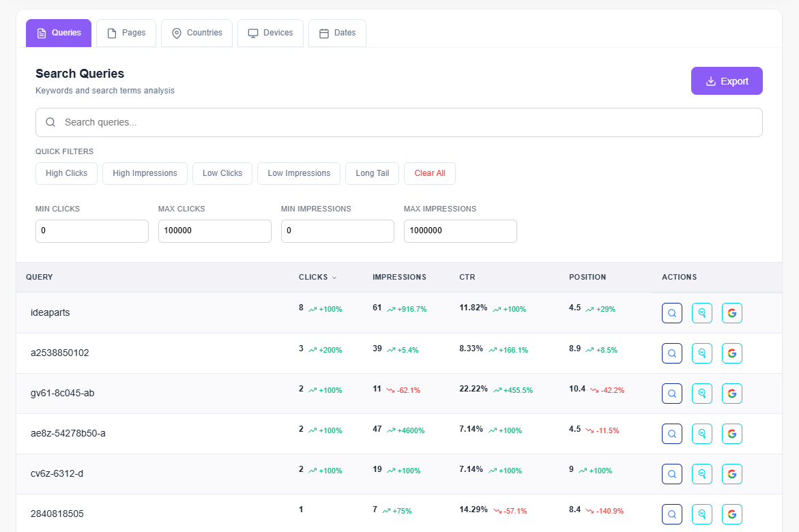Click inside the MIN CLICKS input

[x=91, y=231]
